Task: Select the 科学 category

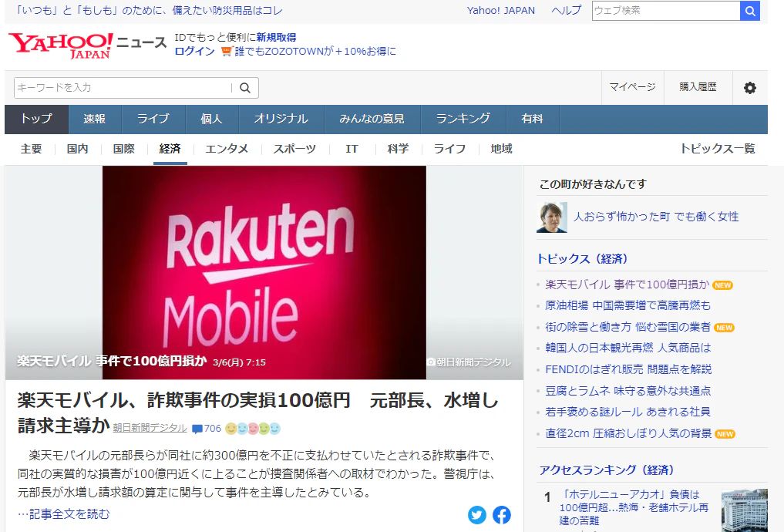Action: (398, 149)
